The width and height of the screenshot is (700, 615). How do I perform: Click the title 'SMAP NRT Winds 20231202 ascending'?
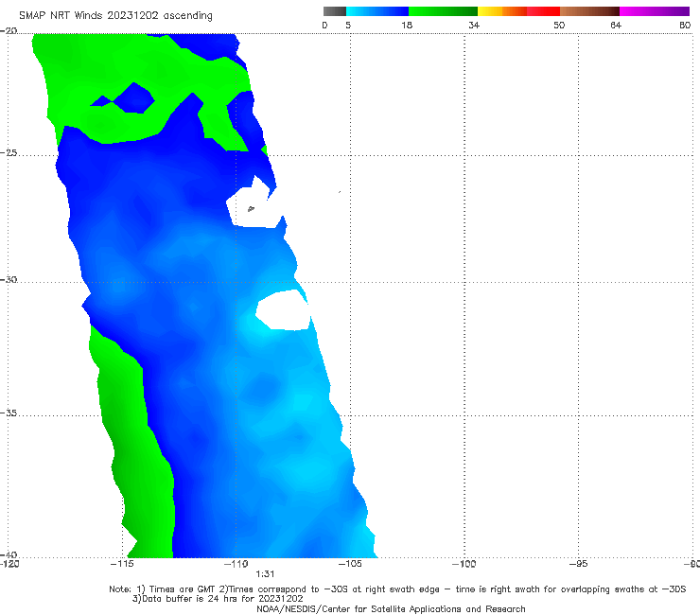tap(115, 15)
